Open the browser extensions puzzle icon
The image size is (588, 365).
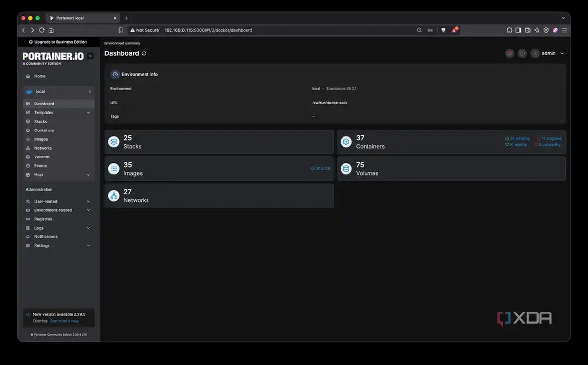click(x=509, y=30)
